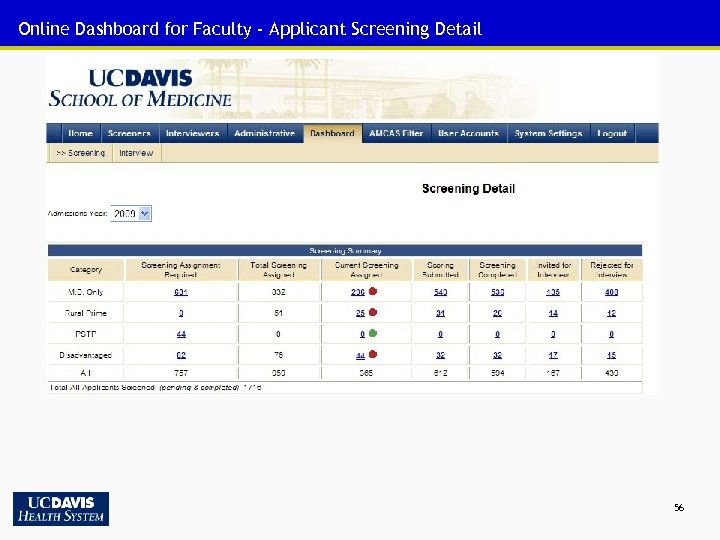The height and width of the screenshot is (540, 720).
Task: Open Rural Prime Screening Assignment Required link
Action: tap(181, 313)
